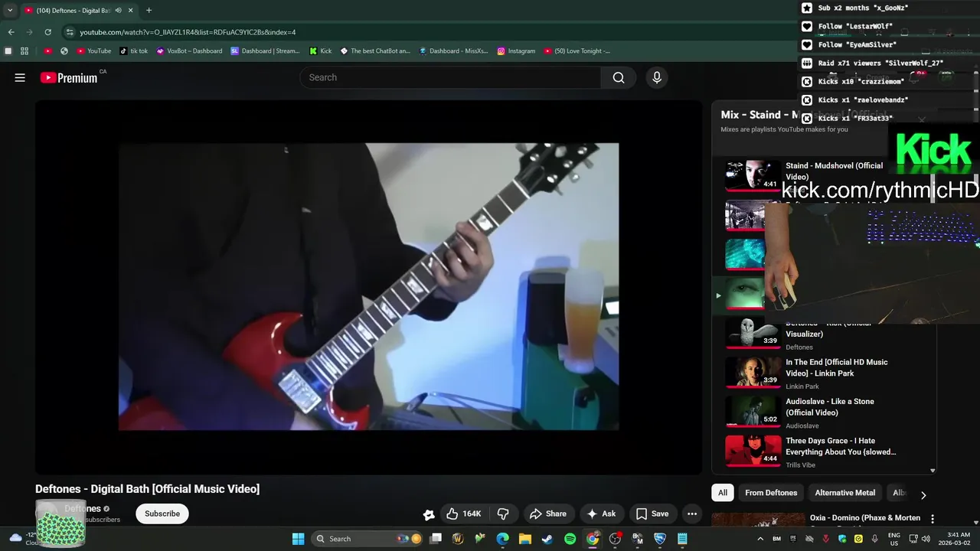Viewport: 980px width, 551px height.
Task: Open Dashboard | Stream... bookmark
Action: coord(265,51)
